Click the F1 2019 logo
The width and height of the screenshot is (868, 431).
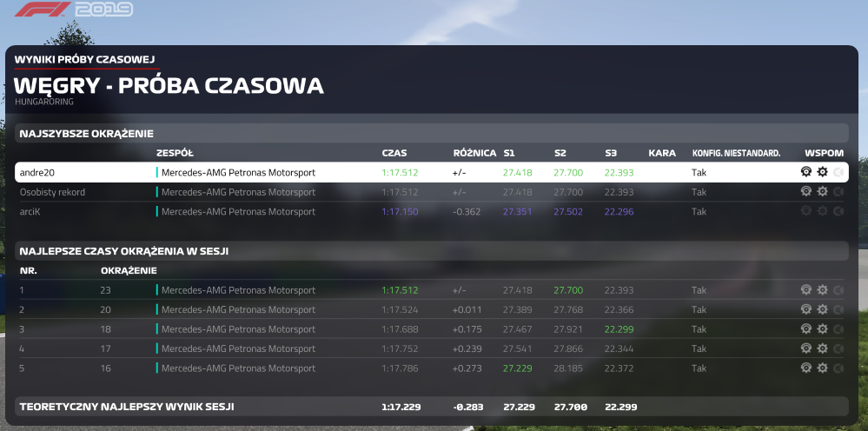click(74, 10)
